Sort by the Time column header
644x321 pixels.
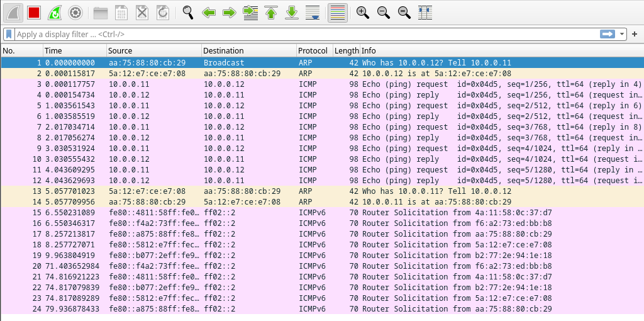click(75, 50)
